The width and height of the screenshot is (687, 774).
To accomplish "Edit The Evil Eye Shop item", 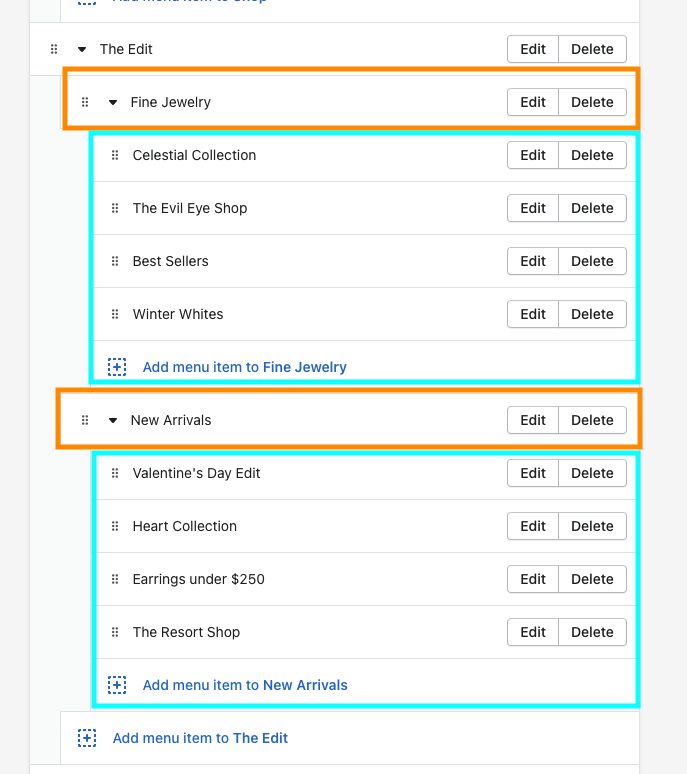I will tap(533, 208).
